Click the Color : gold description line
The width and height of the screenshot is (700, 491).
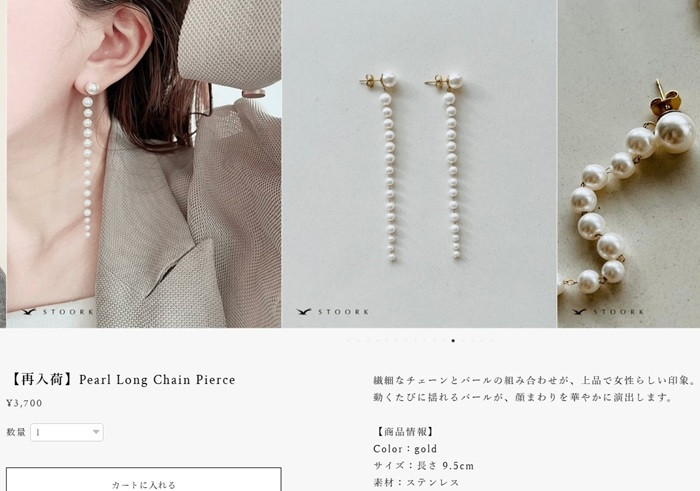405,449
